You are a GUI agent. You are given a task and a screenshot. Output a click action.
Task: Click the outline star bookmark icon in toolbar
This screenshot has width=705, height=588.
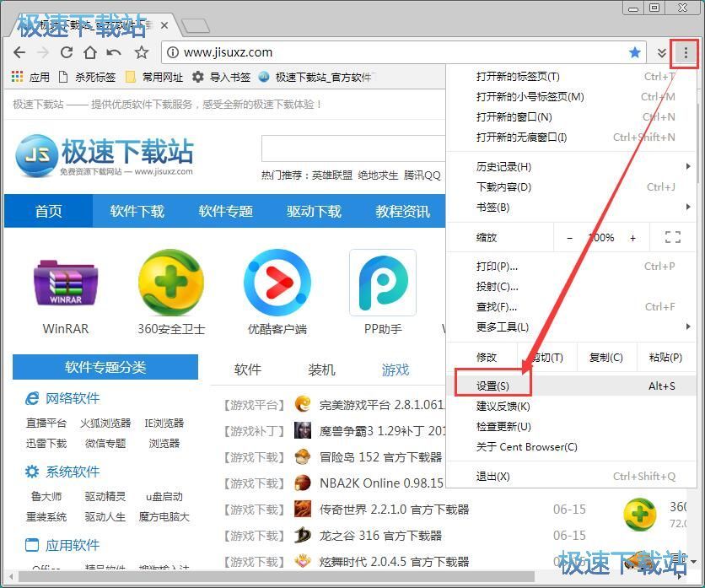(x=142, y=52)
